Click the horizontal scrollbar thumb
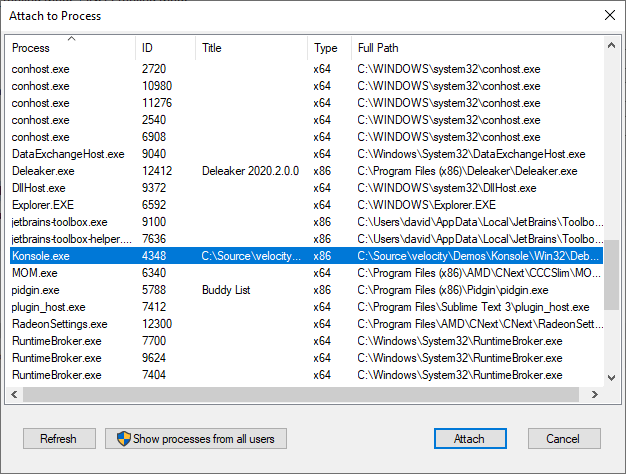626x474 pixels. coord(301,395)
